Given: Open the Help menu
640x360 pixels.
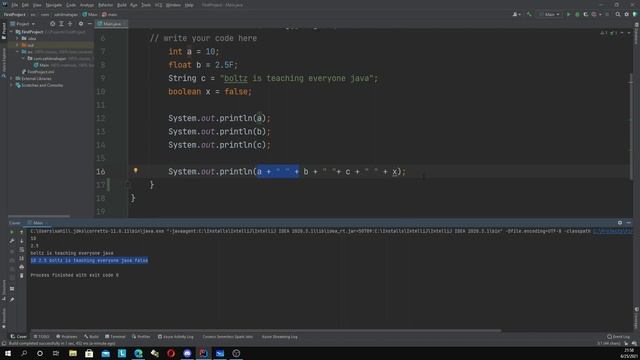Looking at the screenshot, I should [189, 5].
